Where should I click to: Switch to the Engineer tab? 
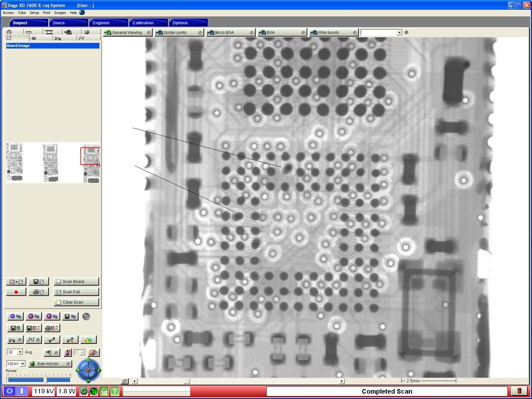[x=109, y=23]
